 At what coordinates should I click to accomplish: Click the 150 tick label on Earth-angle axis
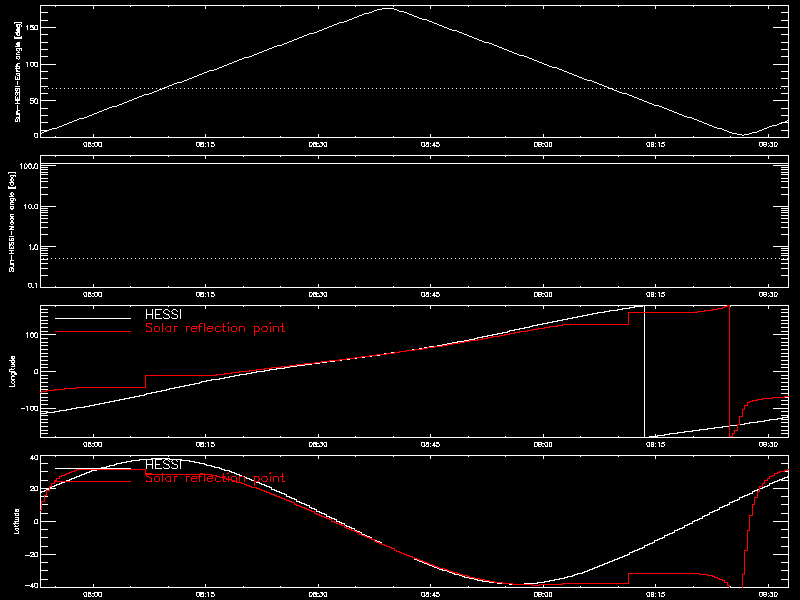tap(32, 28)
